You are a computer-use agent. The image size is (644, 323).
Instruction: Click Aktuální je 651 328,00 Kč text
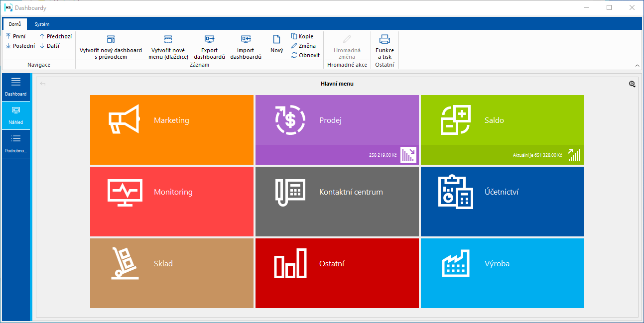[538, 155]
